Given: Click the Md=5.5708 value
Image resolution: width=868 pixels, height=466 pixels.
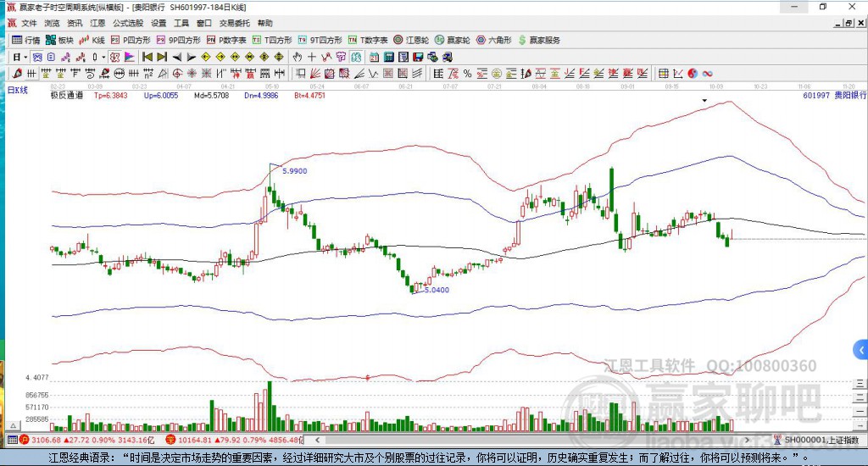Looking at the screenshot, I should [x=211, y=95].
